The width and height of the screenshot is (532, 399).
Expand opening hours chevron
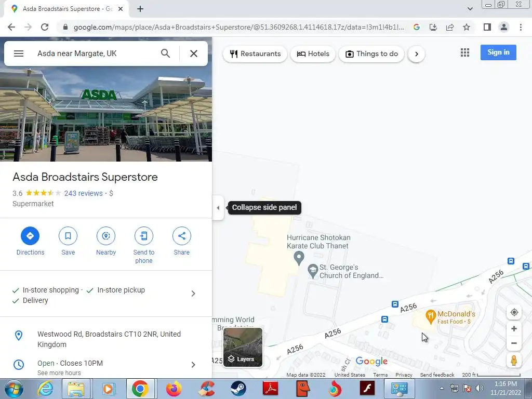193,365
